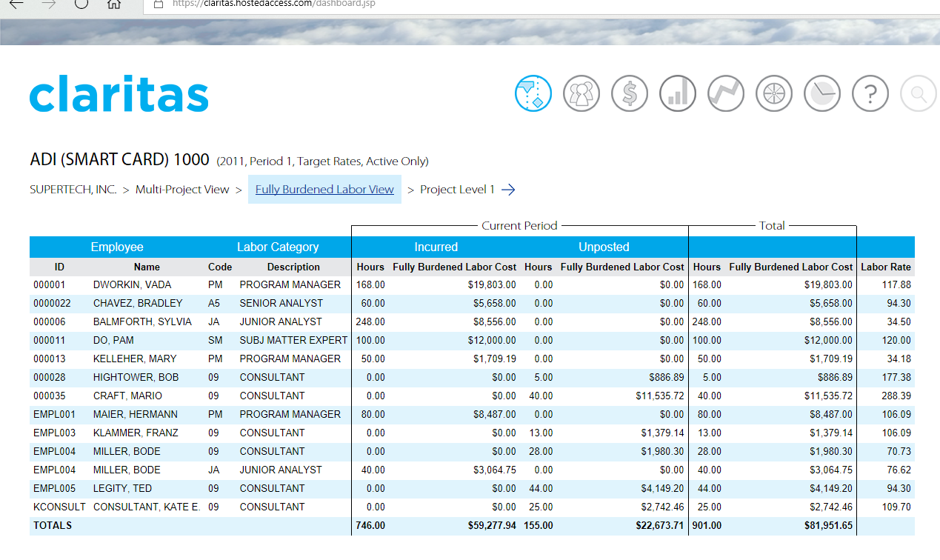Click name 'BALMFORTH, SYLVIA'
Screen dimensions: 940x560
tap(142, 322)
